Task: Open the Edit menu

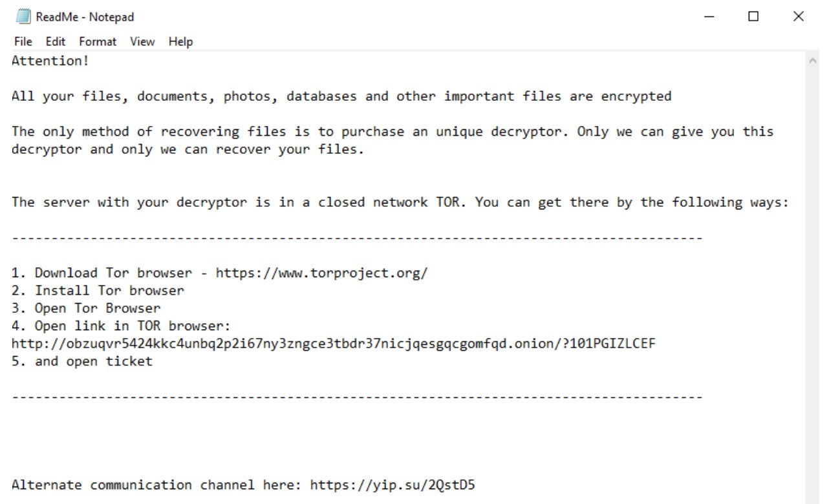Action: (x=56, y=41)
